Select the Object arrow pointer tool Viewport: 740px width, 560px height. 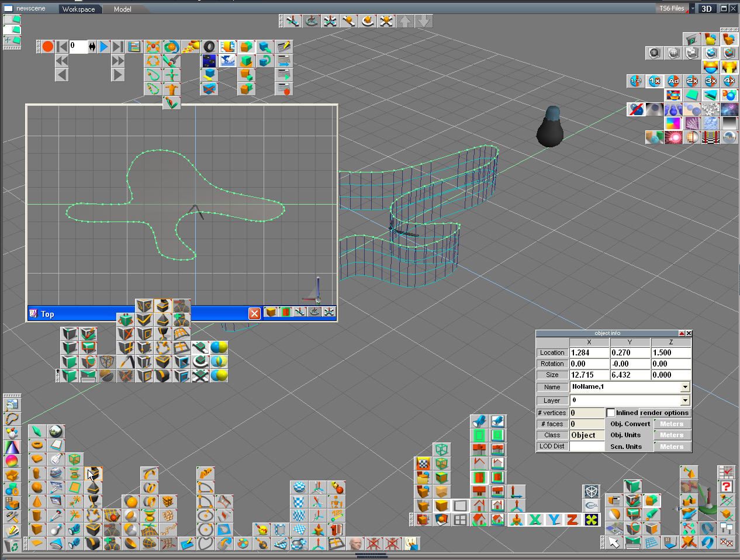tap(613, 543)
